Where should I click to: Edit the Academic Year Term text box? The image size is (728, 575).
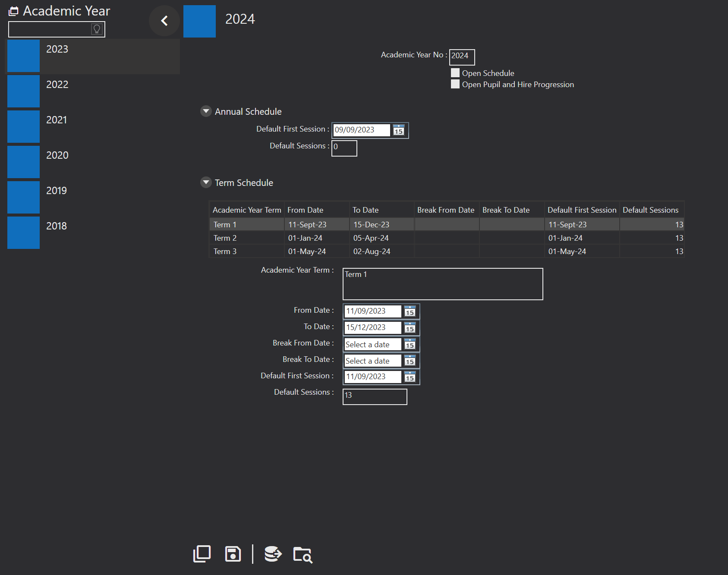(x=443, y=284)
